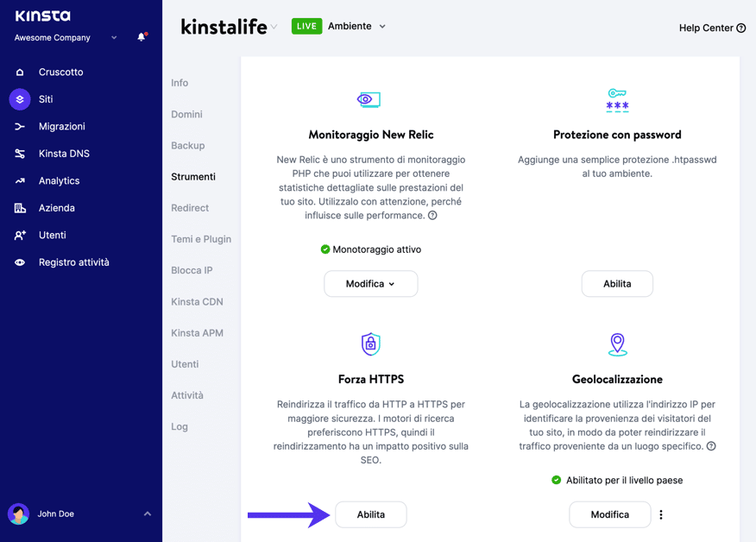The width and height of the screenshot is (756, 542).
Task: Click the Analytics chart icon
Action: (20, 181)
